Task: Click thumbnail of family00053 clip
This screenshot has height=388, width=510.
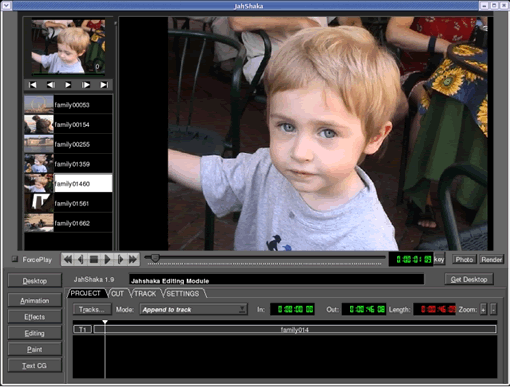Action: point(39,105)
